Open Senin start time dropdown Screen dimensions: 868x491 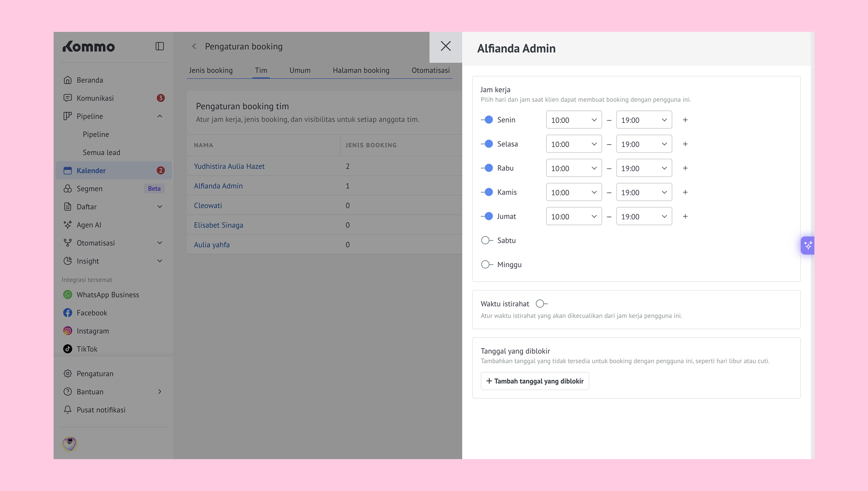click(x=574, y=120)
